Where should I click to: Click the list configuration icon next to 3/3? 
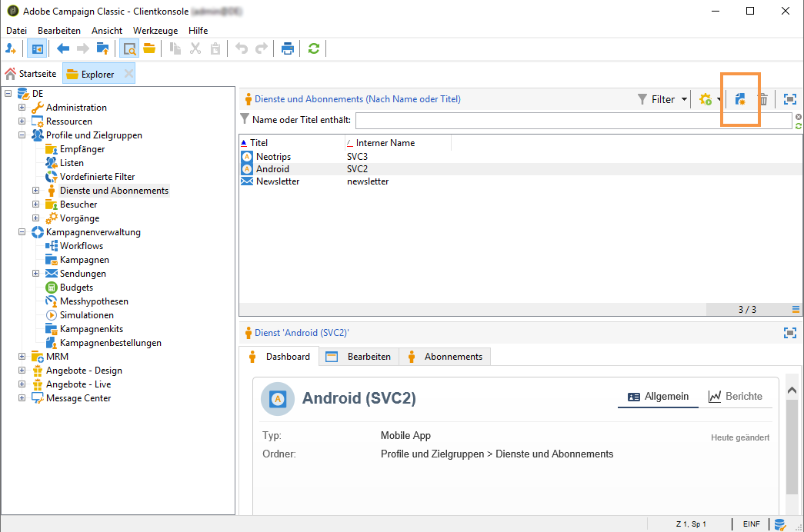tap(796, 309)
